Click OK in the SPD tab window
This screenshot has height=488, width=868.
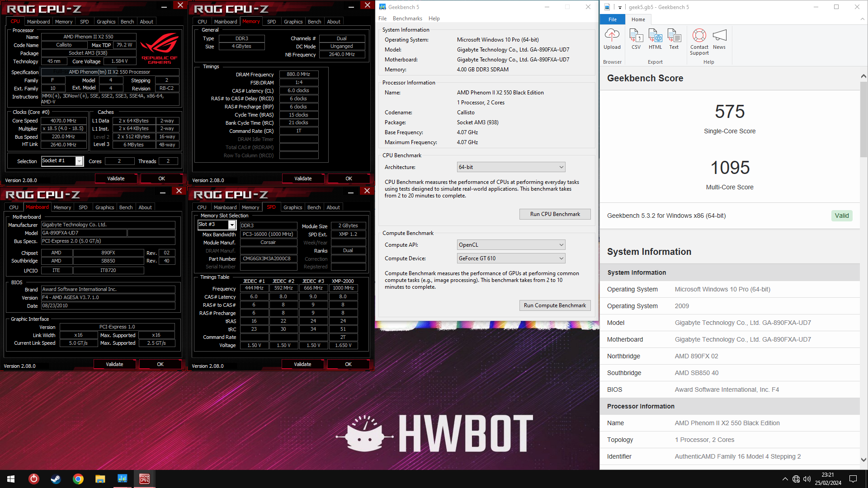(348, 364)
